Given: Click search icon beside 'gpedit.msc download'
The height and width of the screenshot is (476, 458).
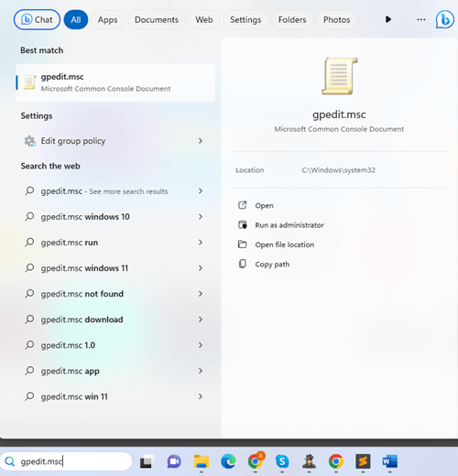Looking at the screenshot, I should pyautogui.click(x=29, y=319).
